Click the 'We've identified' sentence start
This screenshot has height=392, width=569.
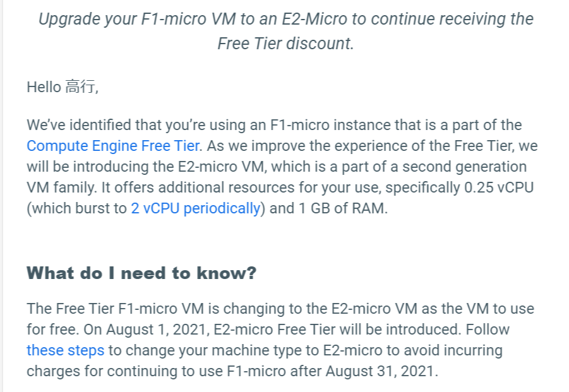tap(79, 125)
